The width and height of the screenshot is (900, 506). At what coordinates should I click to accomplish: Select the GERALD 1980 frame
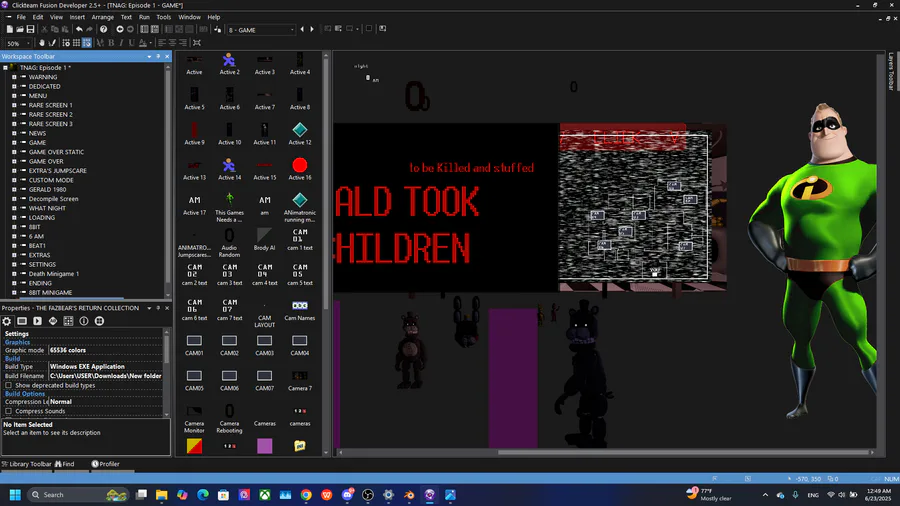coord(47,189)
